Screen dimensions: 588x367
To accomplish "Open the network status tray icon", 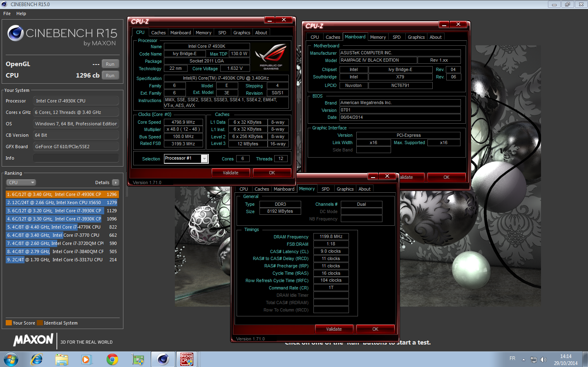I will click(533, 360).
